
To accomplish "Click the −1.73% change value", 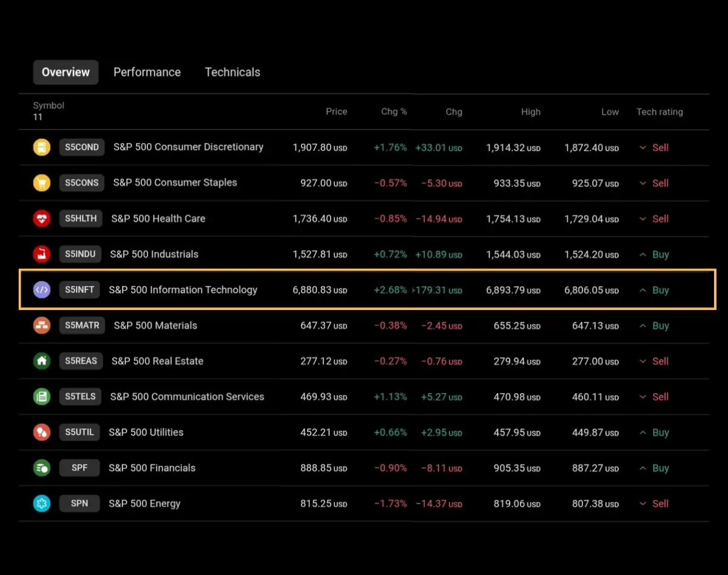I will (390, 504).
